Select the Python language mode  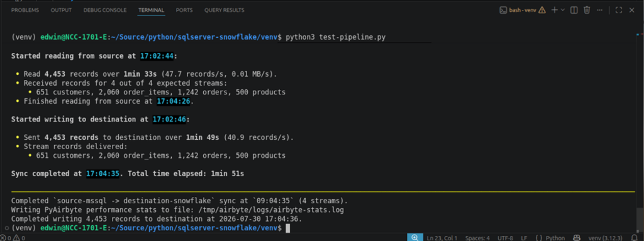pos(555,238)
